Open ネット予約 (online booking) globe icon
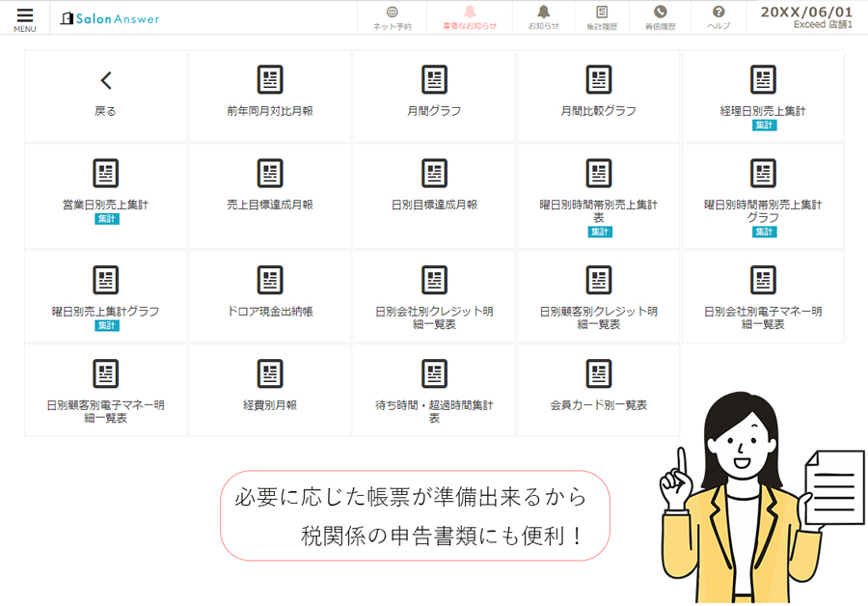Screen dimensions: 868x606 tap(392, 16)
